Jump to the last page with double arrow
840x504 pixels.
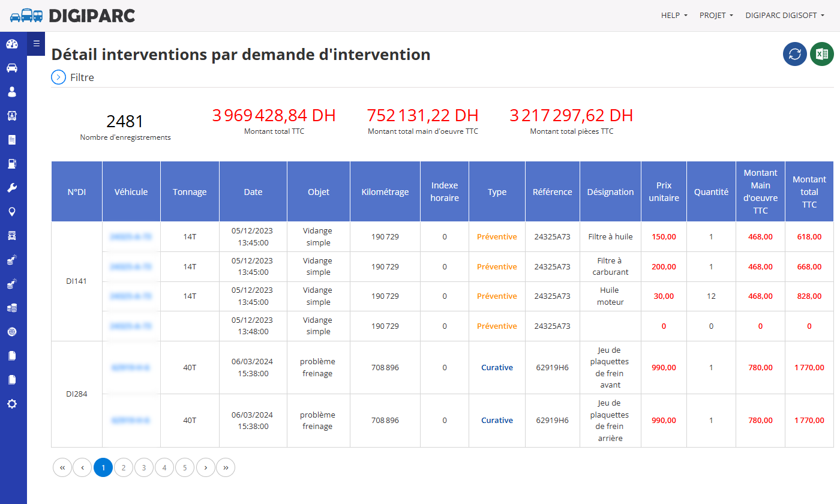point(226,467)
